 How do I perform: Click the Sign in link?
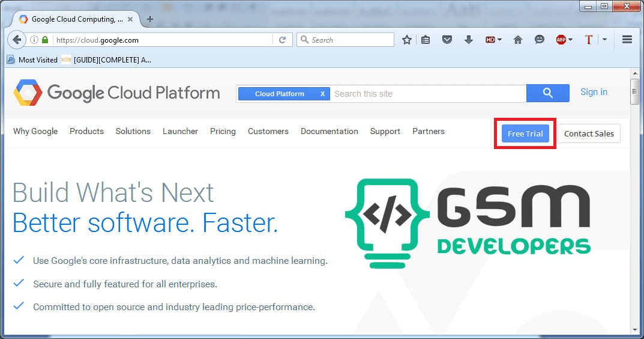click(594, 92)
